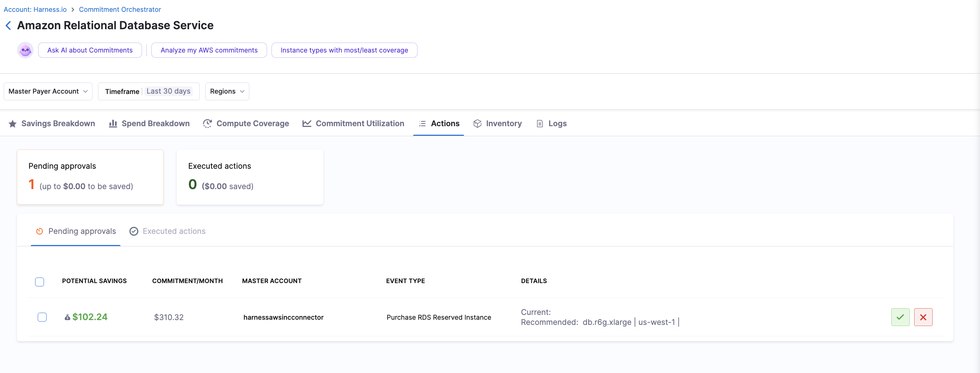
Task: Click the back arrow beside page title
Action: coord(9,26)
